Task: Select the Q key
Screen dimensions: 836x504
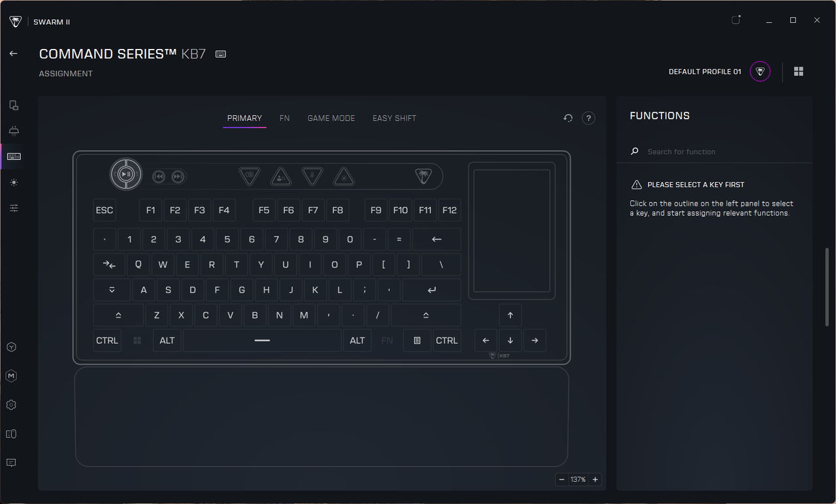Action: (x=138, y=265)
